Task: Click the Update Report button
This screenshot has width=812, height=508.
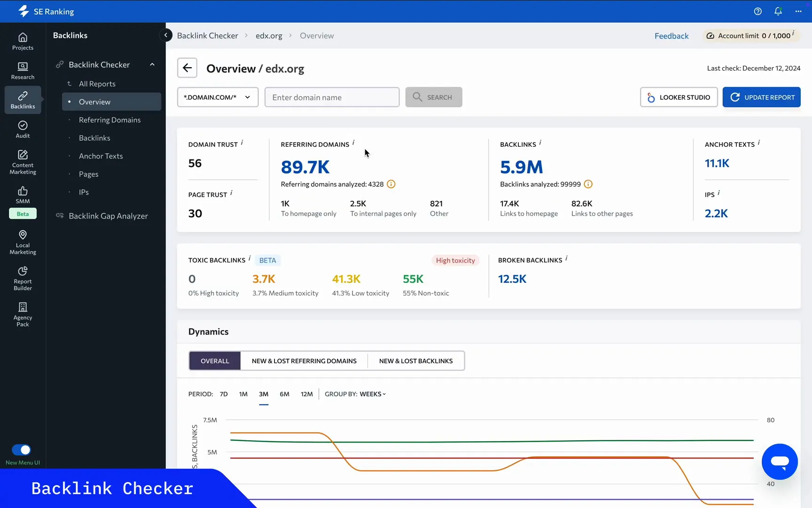Action: point(762,97)
